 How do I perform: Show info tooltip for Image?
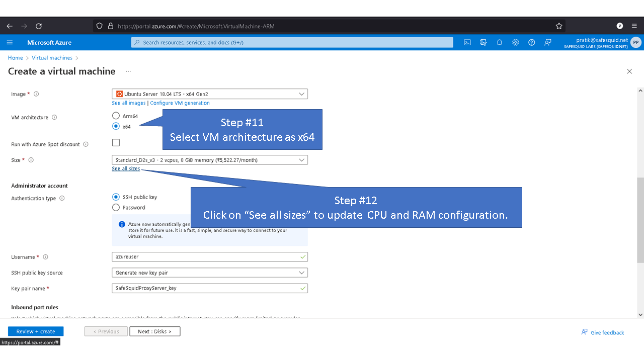[x=36, y=94]
